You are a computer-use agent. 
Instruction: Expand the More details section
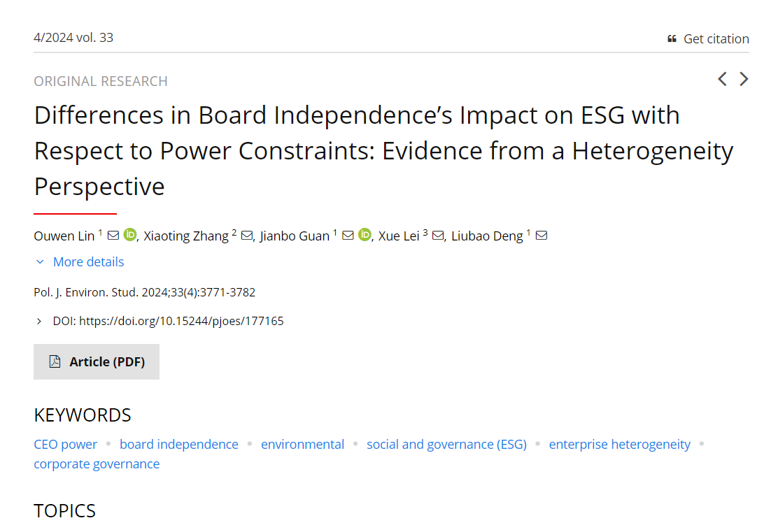(x=88, y=262)
